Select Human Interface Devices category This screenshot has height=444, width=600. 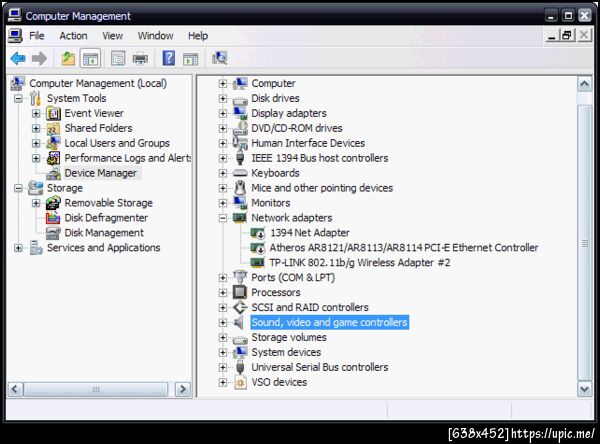(x=308, y=143)
